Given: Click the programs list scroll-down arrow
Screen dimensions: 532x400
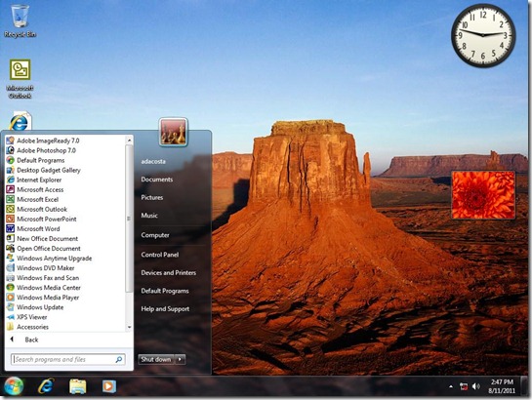Looking at the screenshot, I should pos(129,327).
